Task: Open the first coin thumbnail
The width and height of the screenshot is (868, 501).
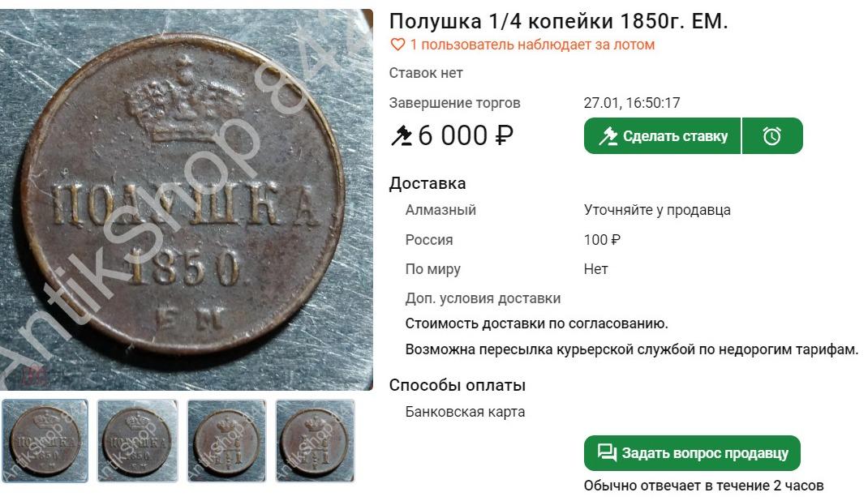Action: 45,441
